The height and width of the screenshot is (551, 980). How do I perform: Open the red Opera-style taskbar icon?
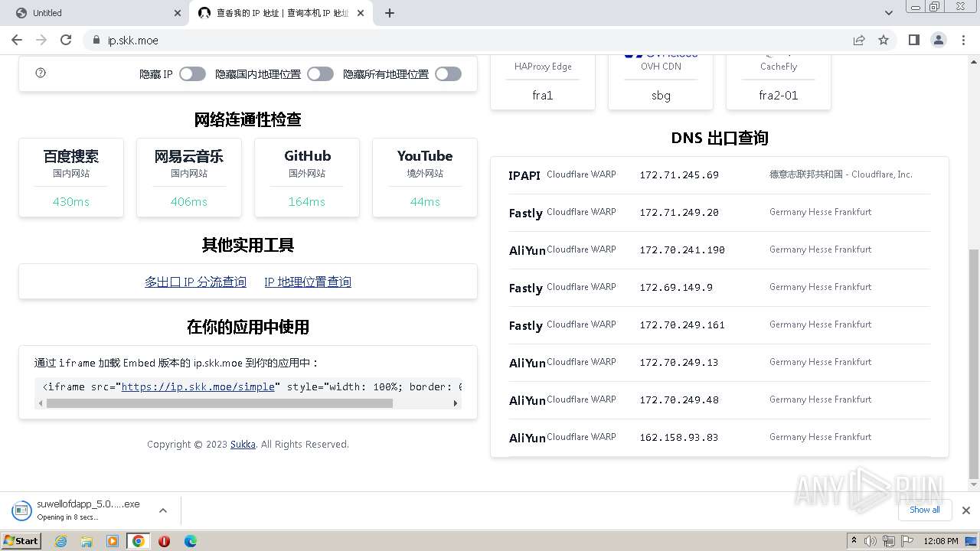165,541
